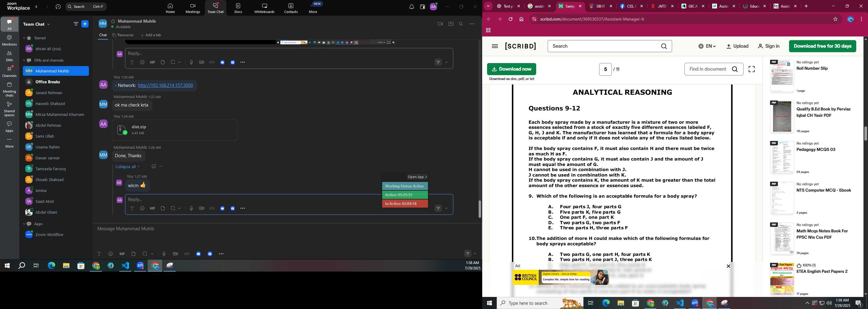Viewport: 868px width, 309px height.
Task: Open the Scribd hamburger menu
Action: coord(495,46)
